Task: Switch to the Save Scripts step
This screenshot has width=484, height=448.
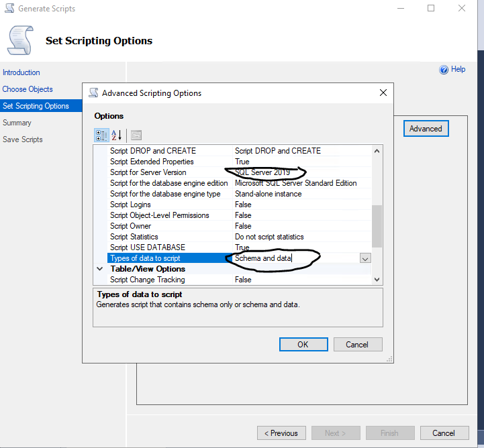Action: click(x=23, y=139)
